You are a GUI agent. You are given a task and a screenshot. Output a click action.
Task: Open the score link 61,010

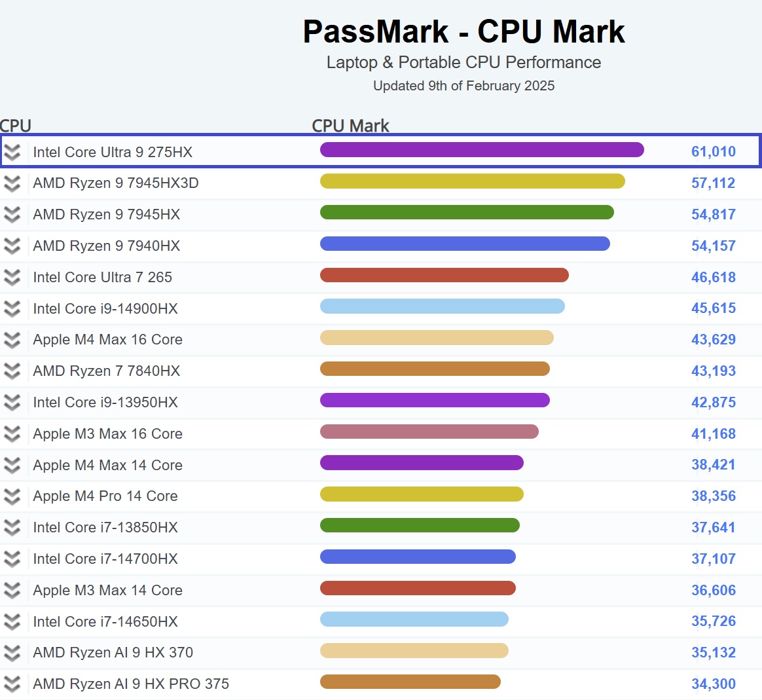click(714, 151)
